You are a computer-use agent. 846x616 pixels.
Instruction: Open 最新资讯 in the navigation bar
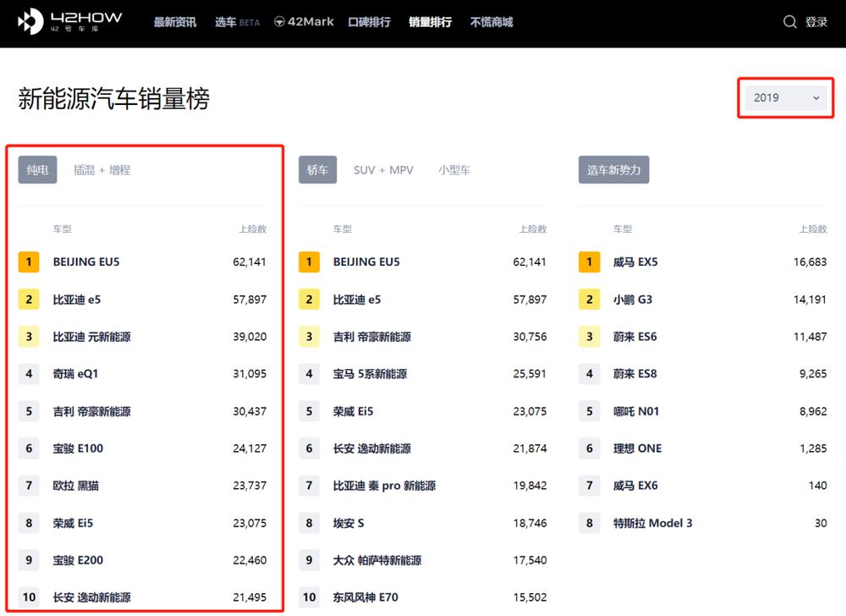pyautogui.click(x=175, y=22)
